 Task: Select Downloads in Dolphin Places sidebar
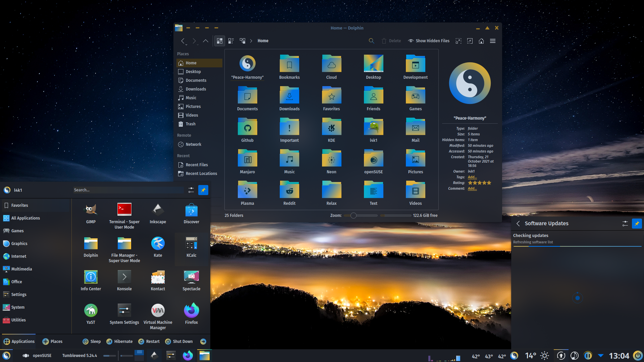tap(199, 89)
